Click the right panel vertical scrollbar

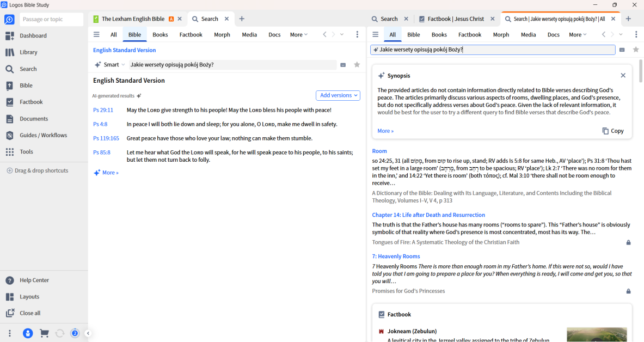point(640,71)
